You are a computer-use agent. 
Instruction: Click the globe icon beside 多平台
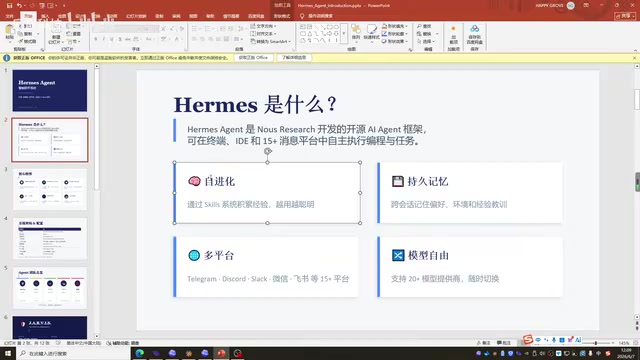(194, 255)
